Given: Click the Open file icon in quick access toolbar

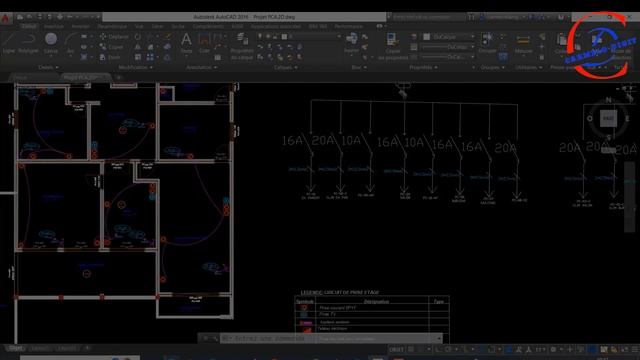Looking at the screenshot, I should (x=30, y=17).
